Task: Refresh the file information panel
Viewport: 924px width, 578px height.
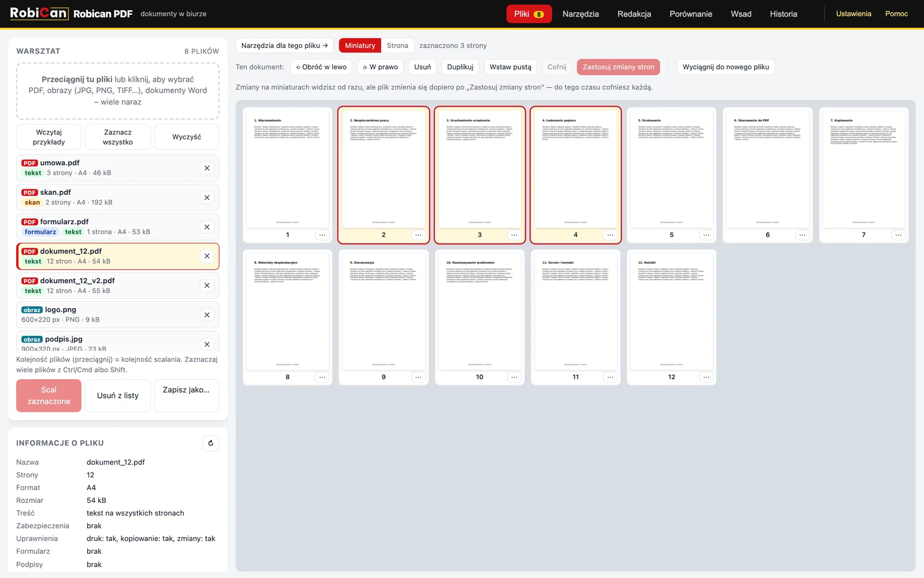Action: point(211,443)
